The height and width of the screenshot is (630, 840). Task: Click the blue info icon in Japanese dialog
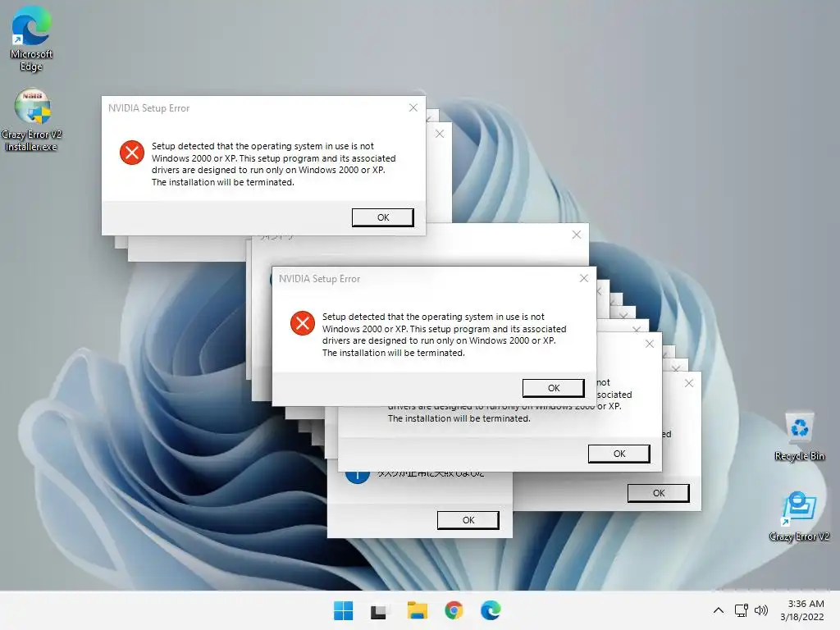pyautogui.click(x=357, y=476)
